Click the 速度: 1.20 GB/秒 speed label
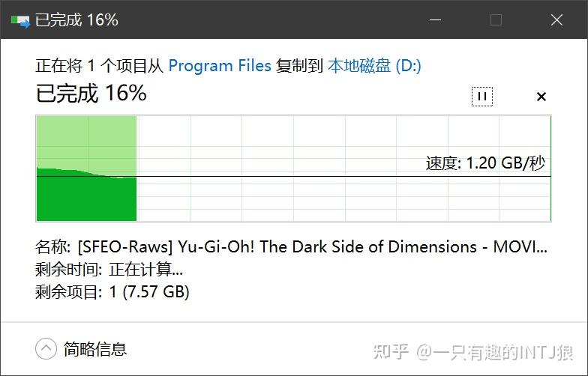The width and height of the screenshot is (588, 376). coord(485,163)
